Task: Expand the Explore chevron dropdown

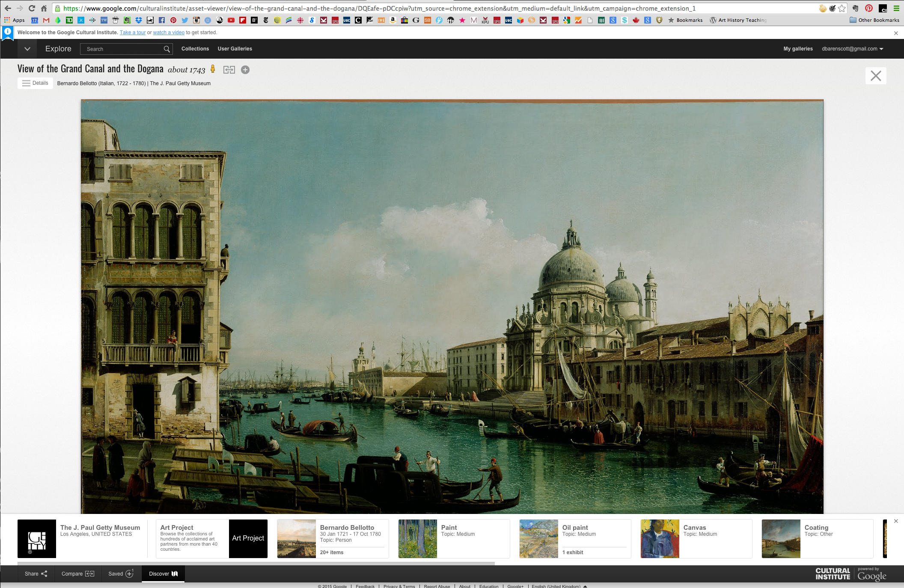Action: (x=27, y=49)
